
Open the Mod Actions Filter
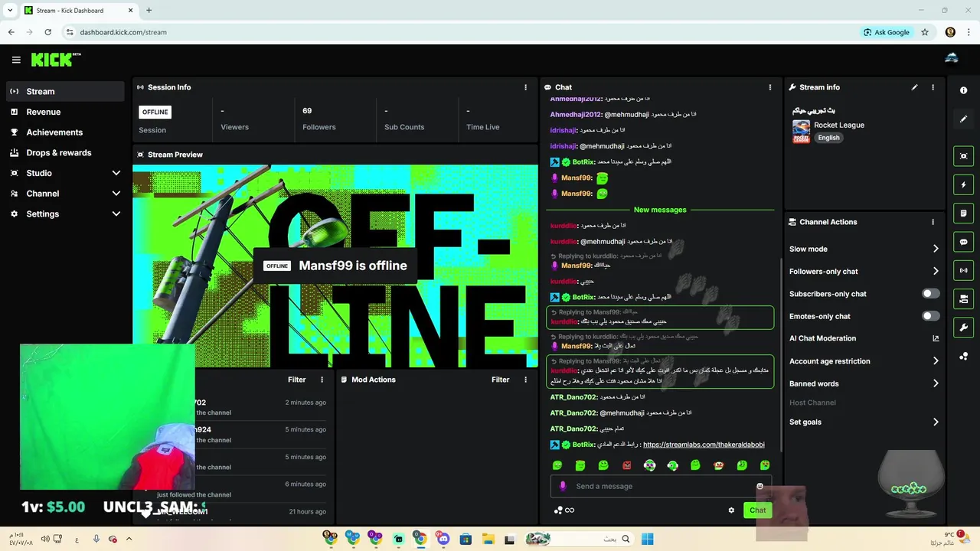(x=500, y=380)
